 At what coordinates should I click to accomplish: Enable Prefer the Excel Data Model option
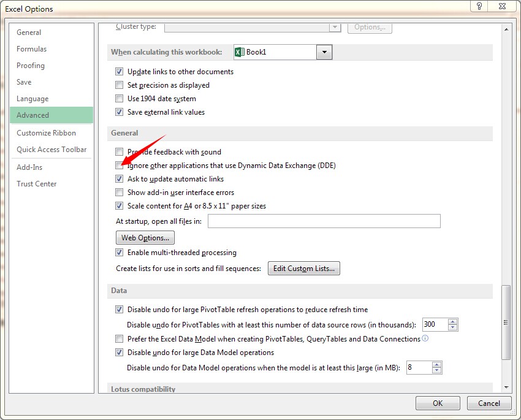click(x=119, y=339)
